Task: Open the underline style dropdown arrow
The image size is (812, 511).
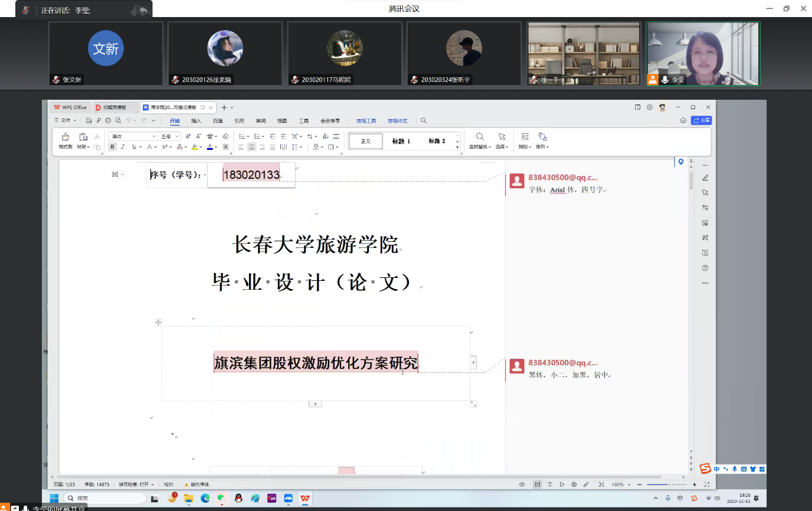Action: pyautogui.click(x=140, y=146)
